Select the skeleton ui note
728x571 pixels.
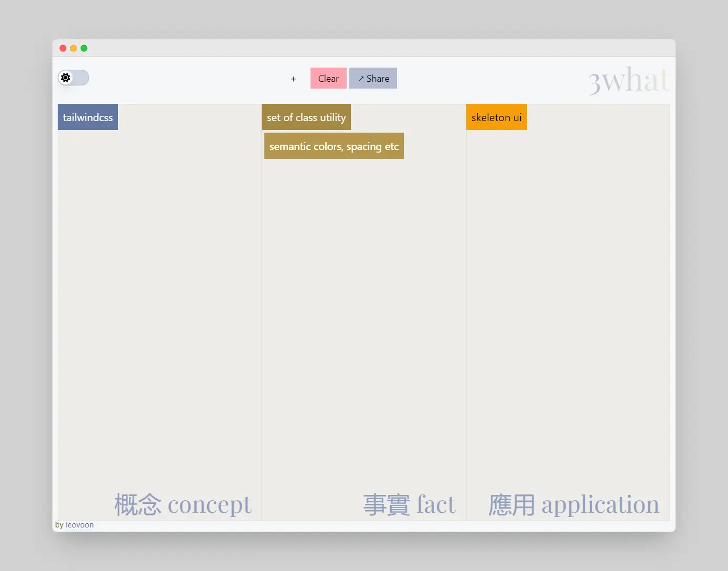[496, 117]
